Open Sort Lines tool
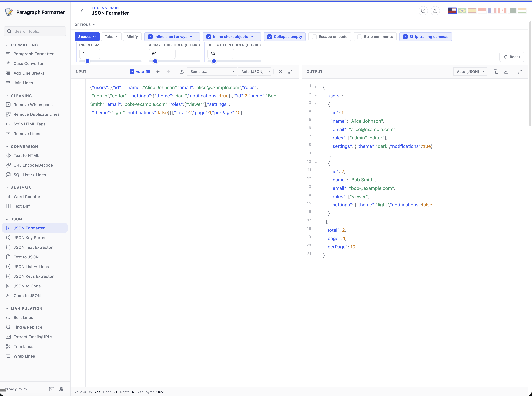The height and width of the screenshot is (396, 532). (35, 318)
